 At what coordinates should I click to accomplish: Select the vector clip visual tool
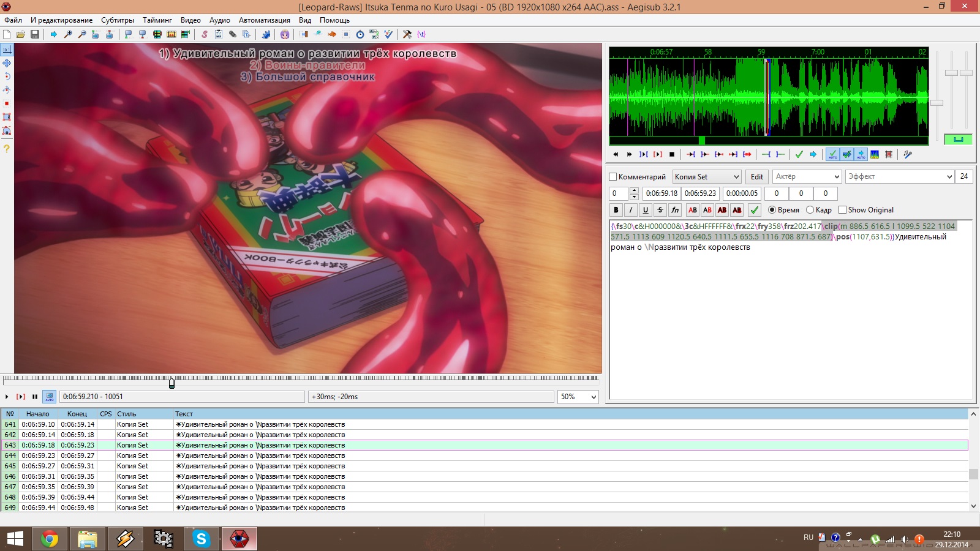click(7, 130)
